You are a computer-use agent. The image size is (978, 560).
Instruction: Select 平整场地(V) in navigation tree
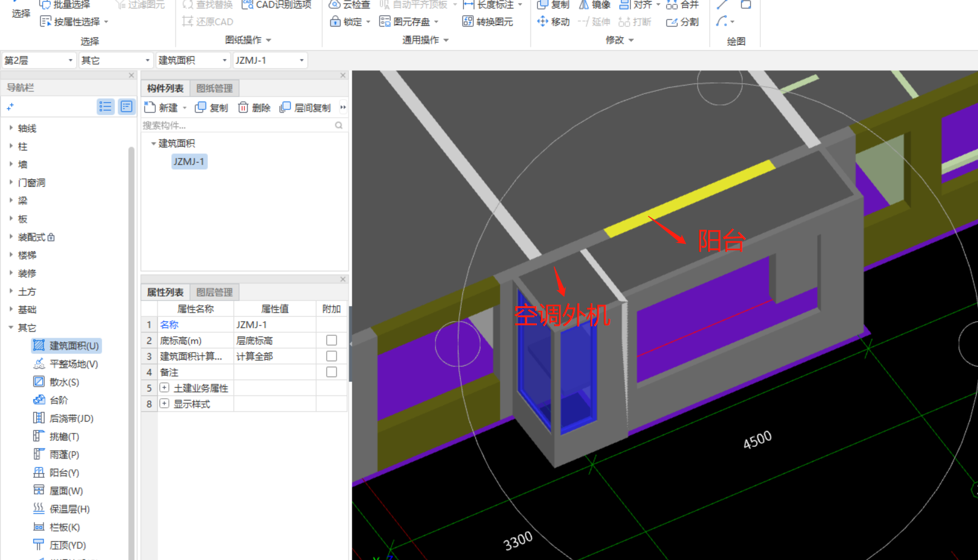click(x=65, y=364)
